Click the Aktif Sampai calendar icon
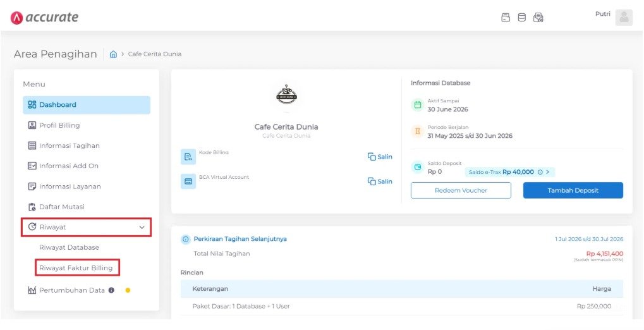This screenshot has width=644, height=330. (x=418, y=105)
